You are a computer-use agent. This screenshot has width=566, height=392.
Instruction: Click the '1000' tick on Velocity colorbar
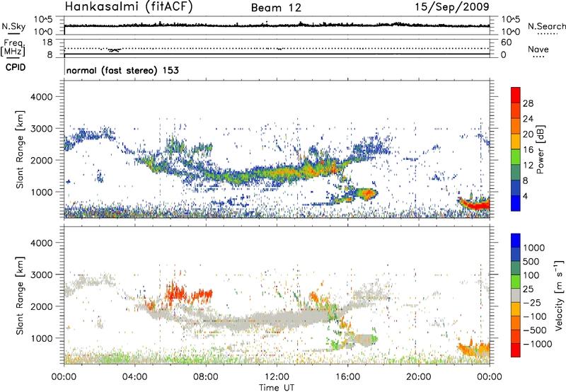[x=533, y=248]
